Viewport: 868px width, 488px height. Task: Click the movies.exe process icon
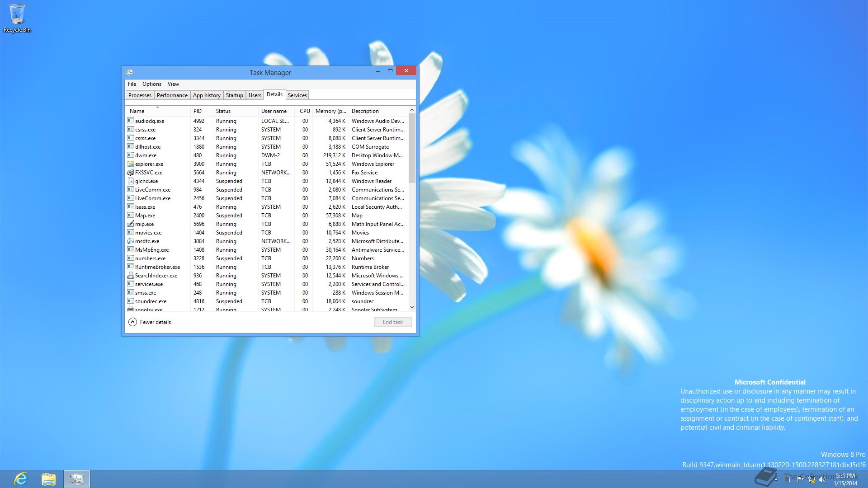tap(130, 232)
